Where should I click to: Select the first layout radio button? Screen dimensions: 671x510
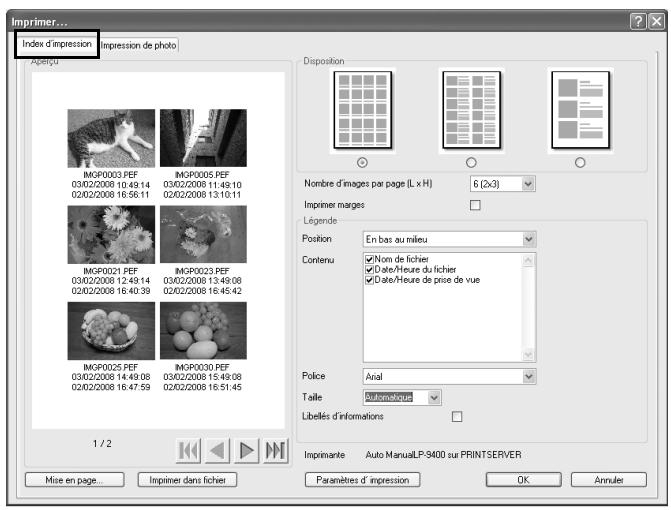(x=362, y=163)
